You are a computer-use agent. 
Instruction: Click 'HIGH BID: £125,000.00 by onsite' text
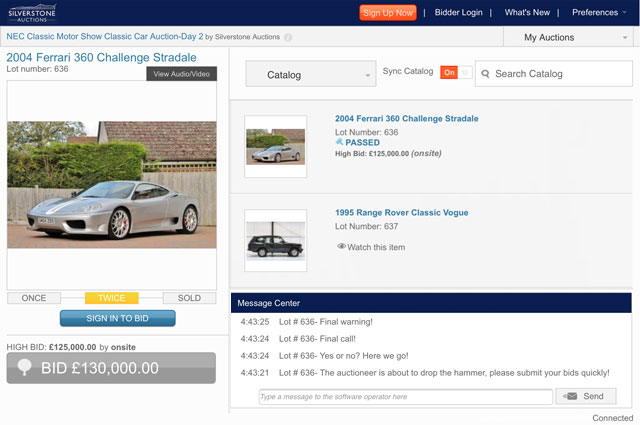[x=71, y=347]
